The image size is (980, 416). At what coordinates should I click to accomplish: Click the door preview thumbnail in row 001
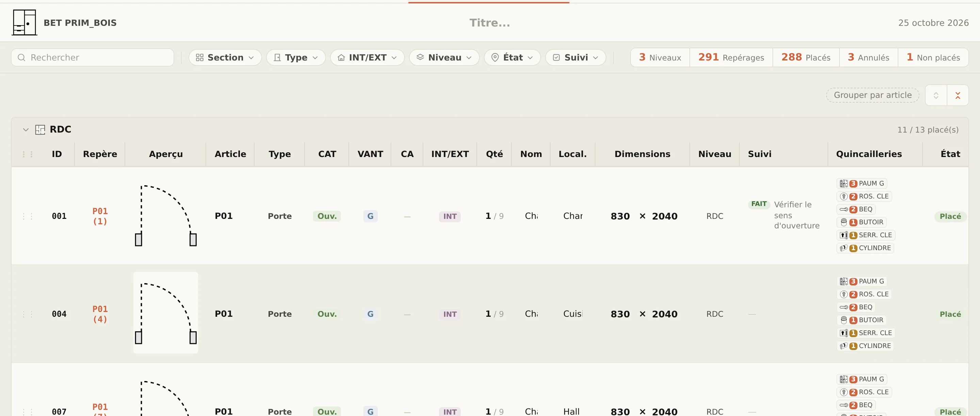tap(165, 215)
